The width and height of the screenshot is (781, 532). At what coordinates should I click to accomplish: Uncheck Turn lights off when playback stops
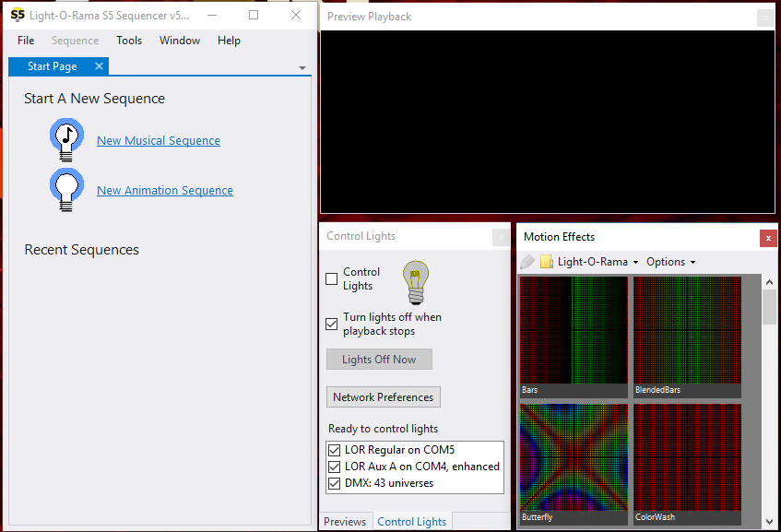point(331,324)
